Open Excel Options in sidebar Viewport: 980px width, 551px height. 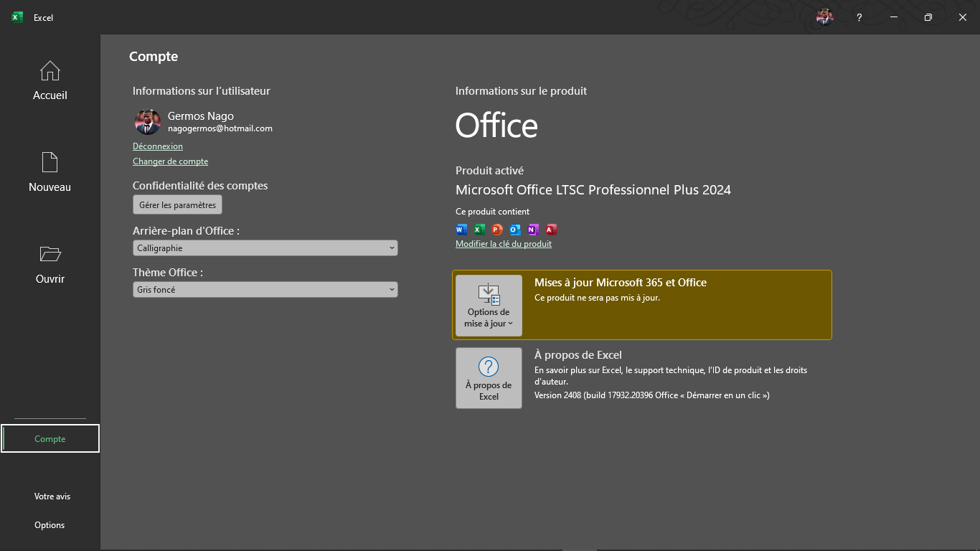coord(50,524)
